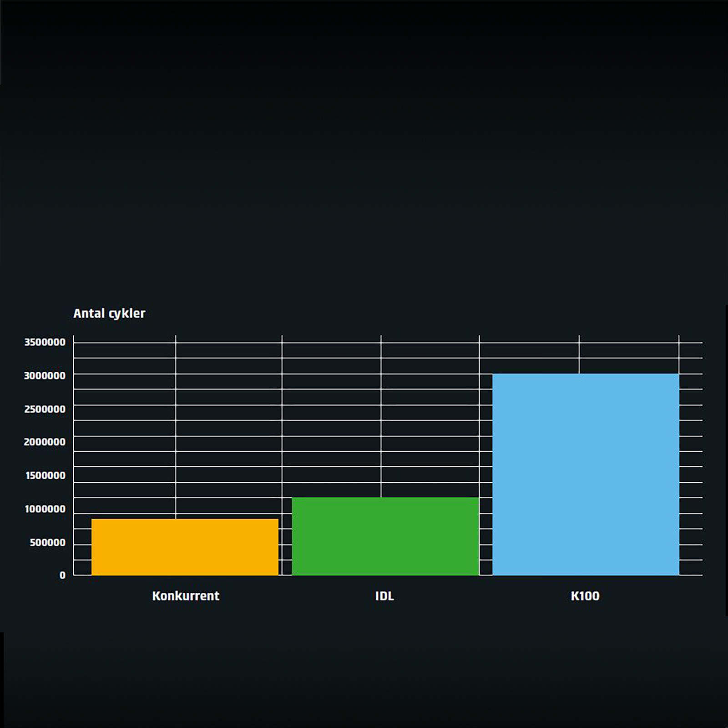Select the 1000000 y-axis value

click(45, 509)
